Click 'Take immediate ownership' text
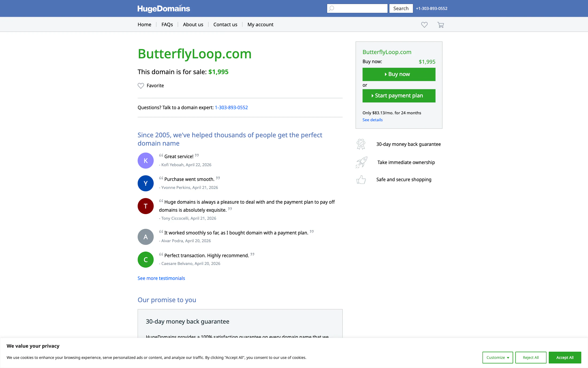Screen dimensions: 588x368 [406, 162]
